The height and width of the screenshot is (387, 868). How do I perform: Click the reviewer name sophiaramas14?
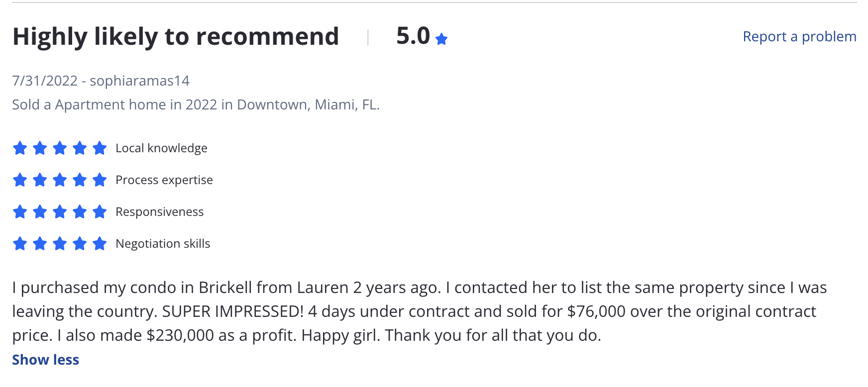139,81
